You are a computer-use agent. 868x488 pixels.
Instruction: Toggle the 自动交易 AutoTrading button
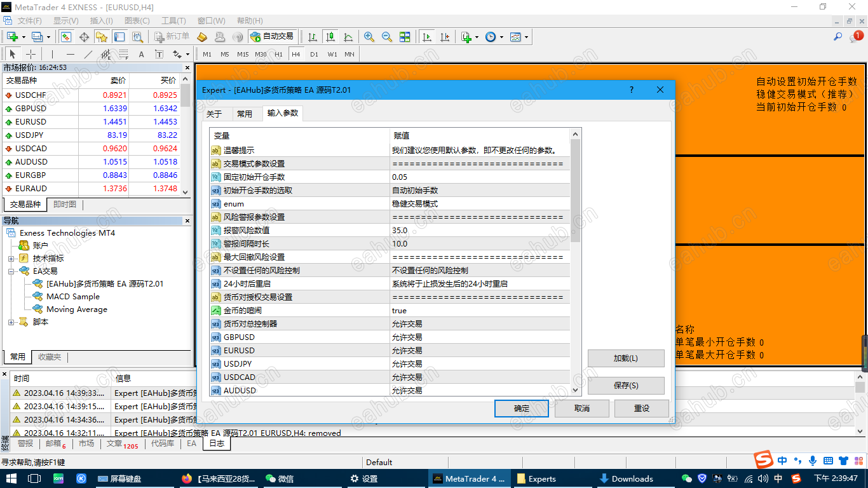[x=272, y=37]
